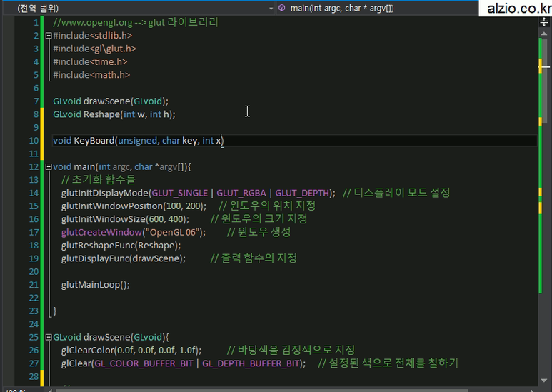Click line number 10 in the margin
The height and width of the screenshot is (392, 552).
coord(34,141)
